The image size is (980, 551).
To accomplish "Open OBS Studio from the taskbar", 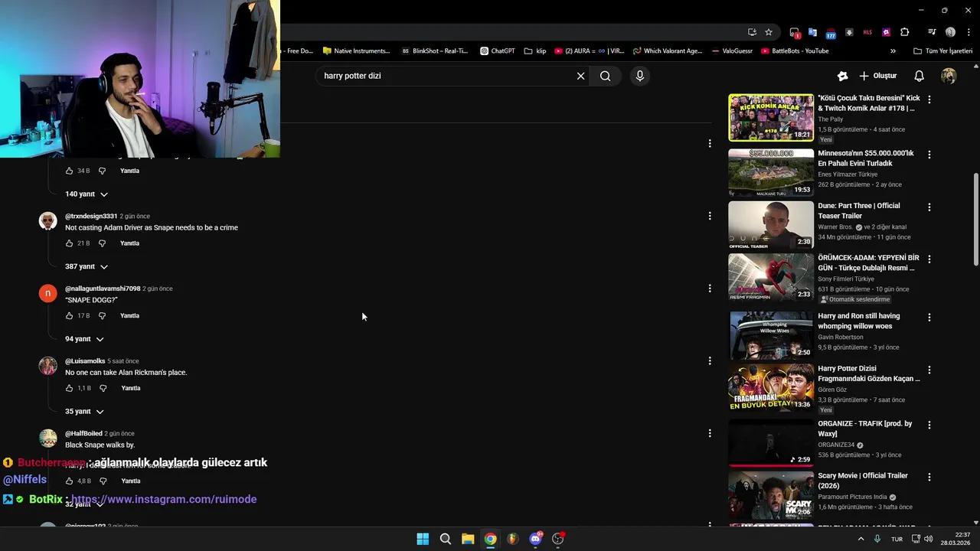I will (x=558, y=539).
